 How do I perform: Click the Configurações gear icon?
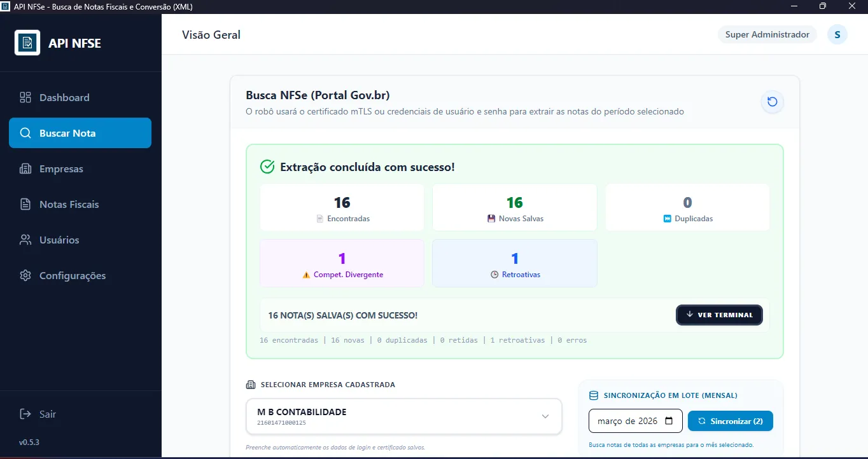pyautogui.click(x=25, y=275)
